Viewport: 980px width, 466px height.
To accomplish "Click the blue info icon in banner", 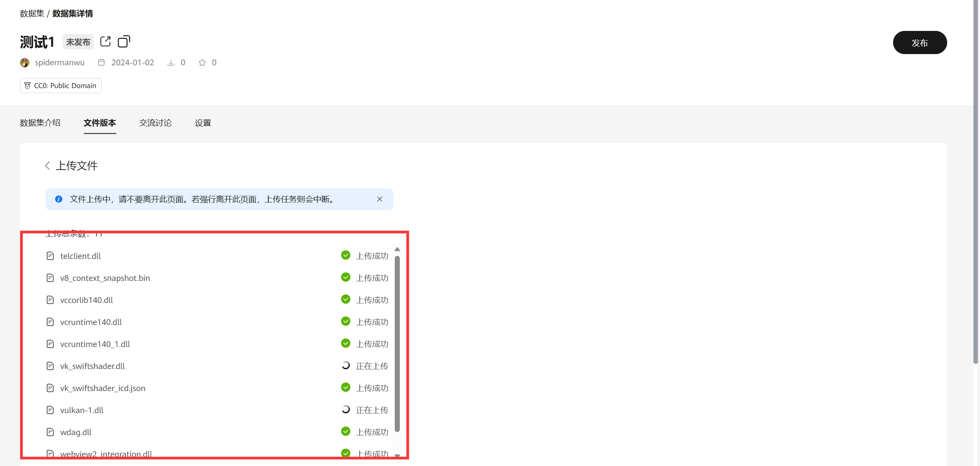I will [59, 199].
